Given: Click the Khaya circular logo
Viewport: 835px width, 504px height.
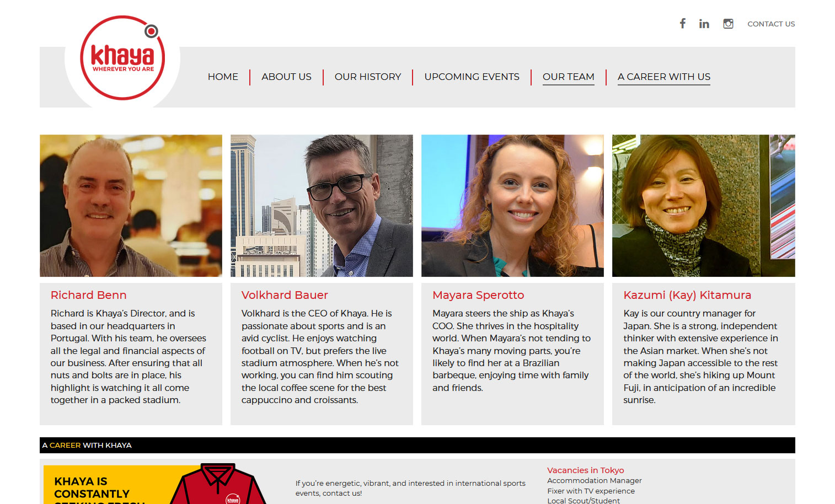Looking at the screenshot, I should click(x=122, y=58).
